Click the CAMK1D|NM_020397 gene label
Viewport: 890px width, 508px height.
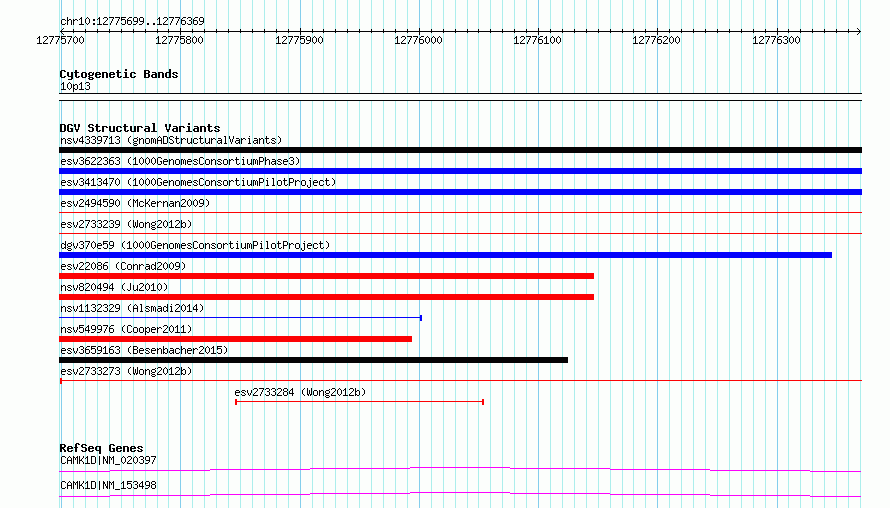click(x=108, y=460)
